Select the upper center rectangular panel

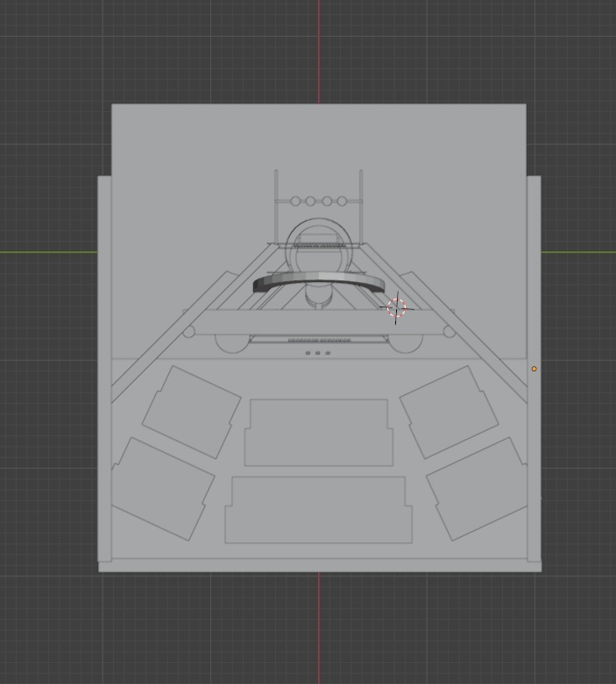[x=319, y=433]
